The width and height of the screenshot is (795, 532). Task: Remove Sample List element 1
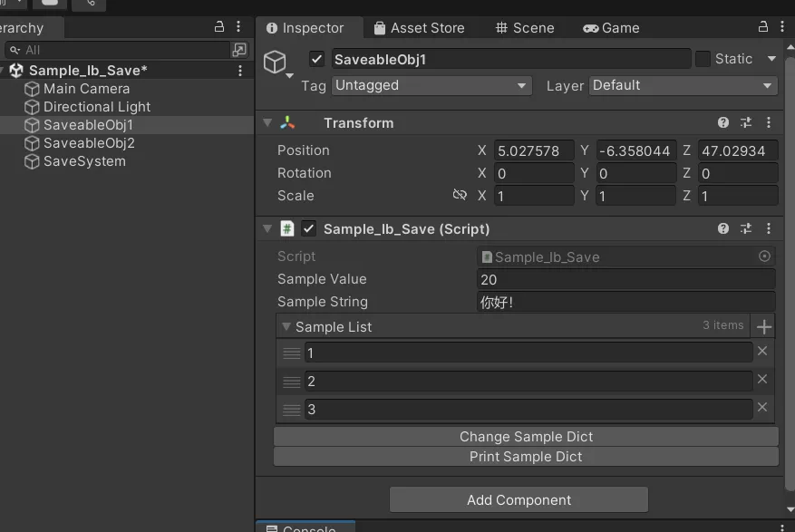tap(762, 351)
